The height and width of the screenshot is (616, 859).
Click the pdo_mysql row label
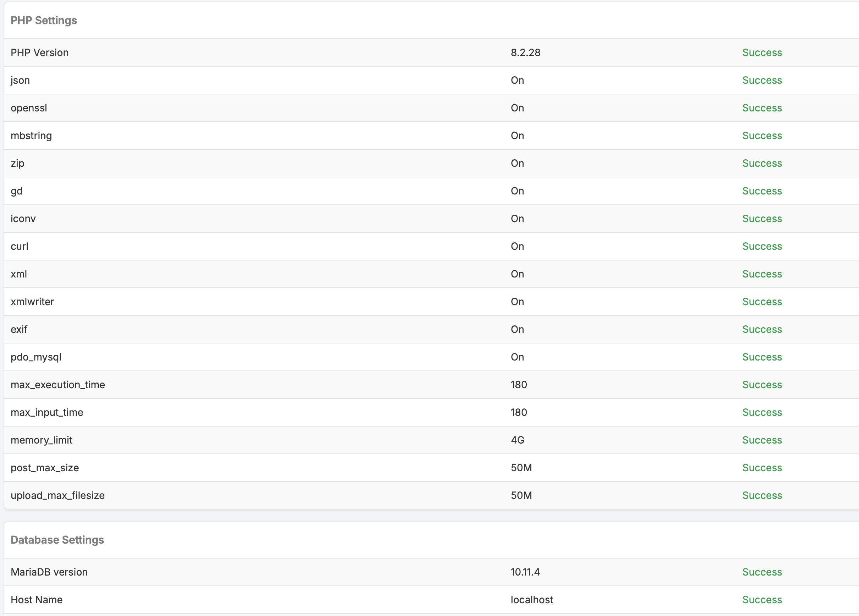[36, 357]
